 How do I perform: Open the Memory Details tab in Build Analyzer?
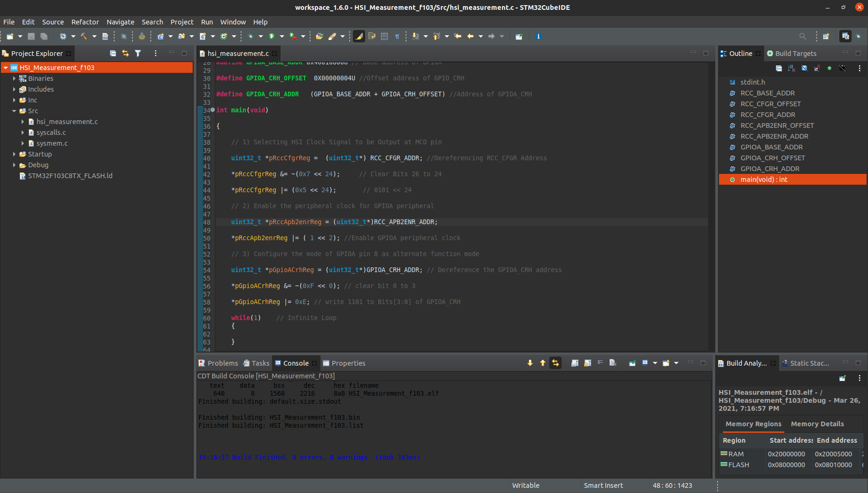tap(817, 424)
